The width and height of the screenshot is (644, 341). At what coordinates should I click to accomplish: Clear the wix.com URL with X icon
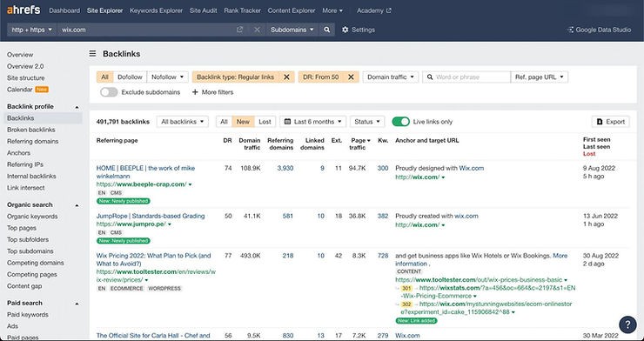(x=257, y=30)
